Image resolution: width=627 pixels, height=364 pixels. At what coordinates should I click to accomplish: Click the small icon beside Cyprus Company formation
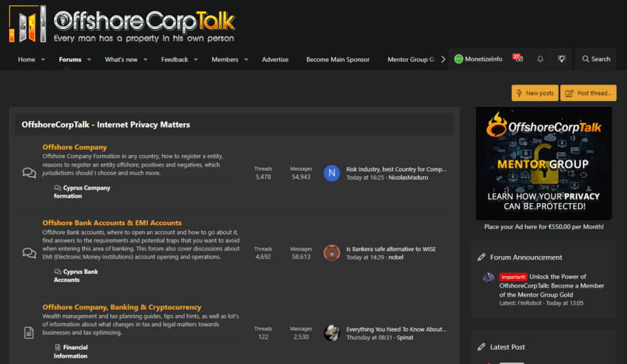click(x=58, y=188)
